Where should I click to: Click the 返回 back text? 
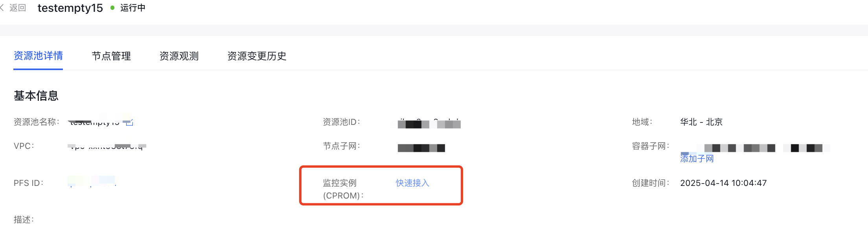[18, 8]
